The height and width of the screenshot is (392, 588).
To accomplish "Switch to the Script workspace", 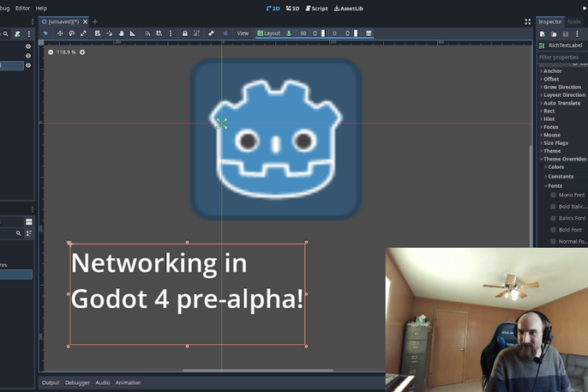I will click(x=316, y=9).
